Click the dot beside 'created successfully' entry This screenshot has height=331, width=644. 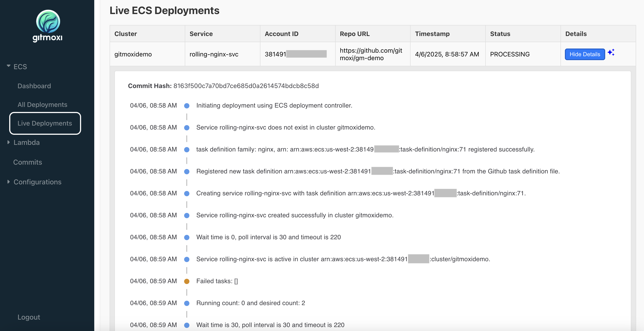click(x=187, y=216)
